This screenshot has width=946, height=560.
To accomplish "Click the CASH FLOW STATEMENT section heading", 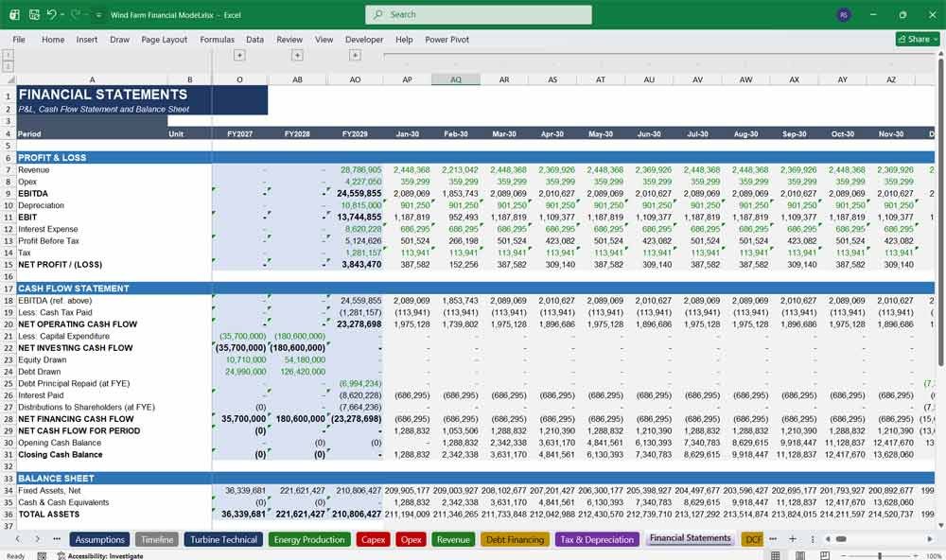I will (x=74, y=289).
